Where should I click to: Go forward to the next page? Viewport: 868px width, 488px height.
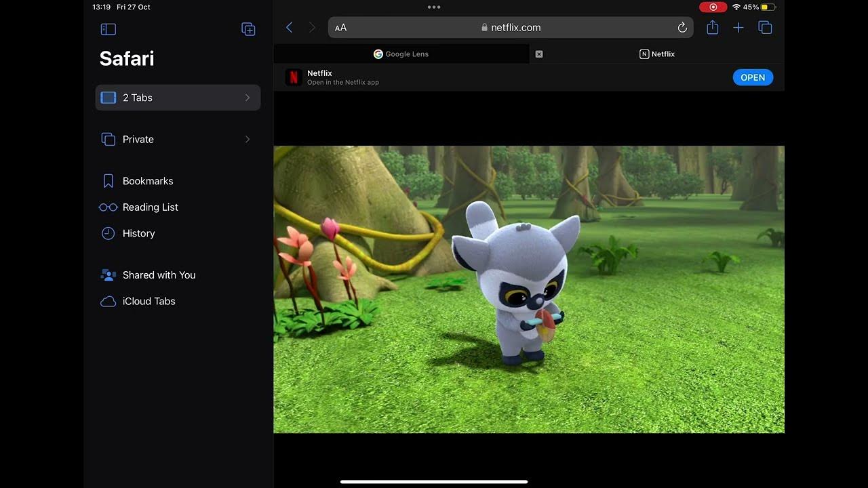pyautogui.click(x=312, y=27)
